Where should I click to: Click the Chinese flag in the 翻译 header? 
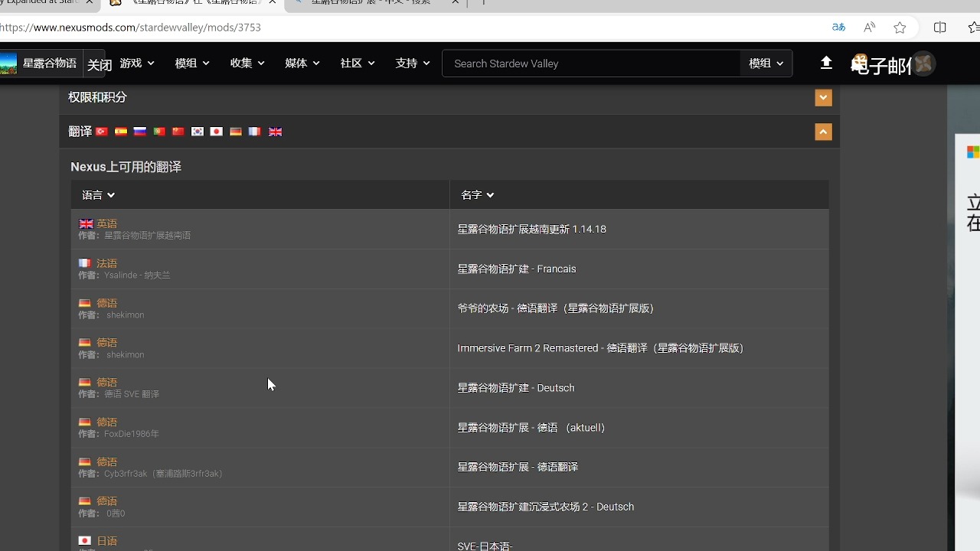pos(178,132)
